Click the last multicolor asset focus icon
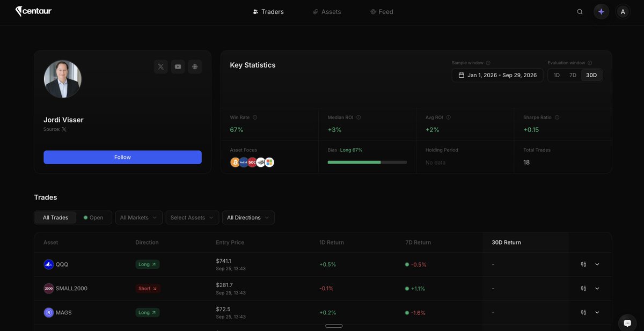This screenshot has height=331, width=644. point(269,162)
